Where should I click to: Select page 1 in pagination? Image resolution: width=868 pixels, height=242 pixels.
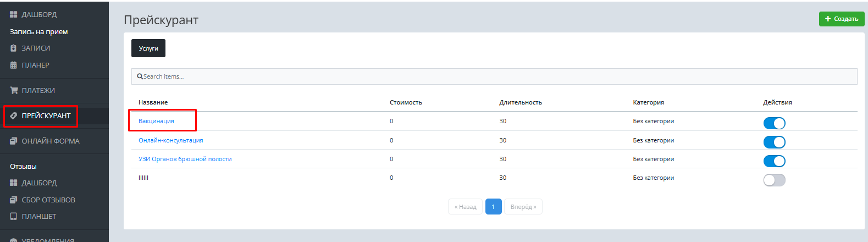click(493, 207)
